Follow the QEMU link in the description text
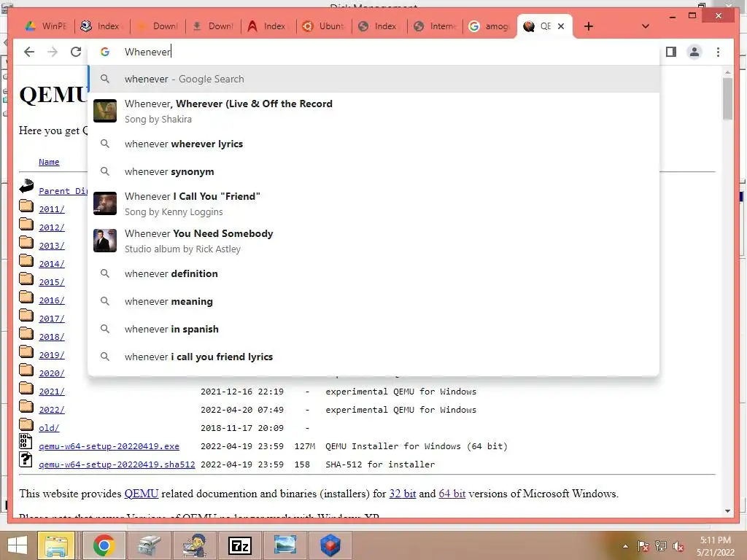 click(141, 494)
